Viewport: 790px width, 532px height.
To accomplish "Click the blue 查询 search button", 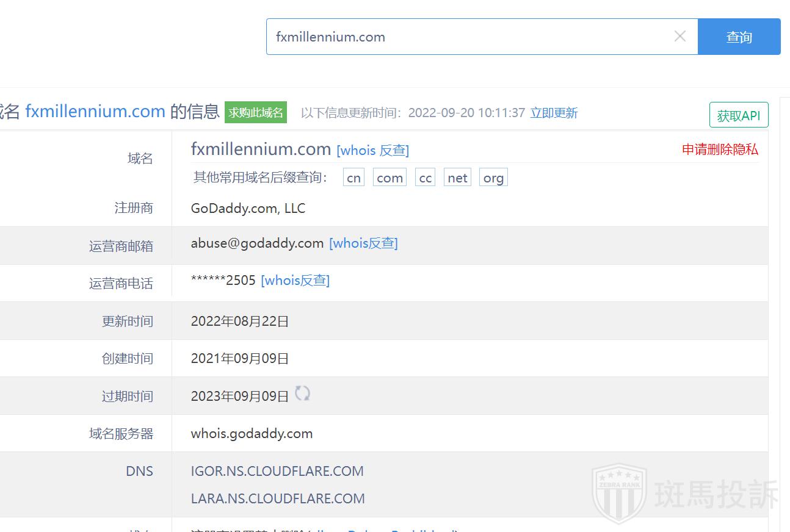I will [739, 37].
